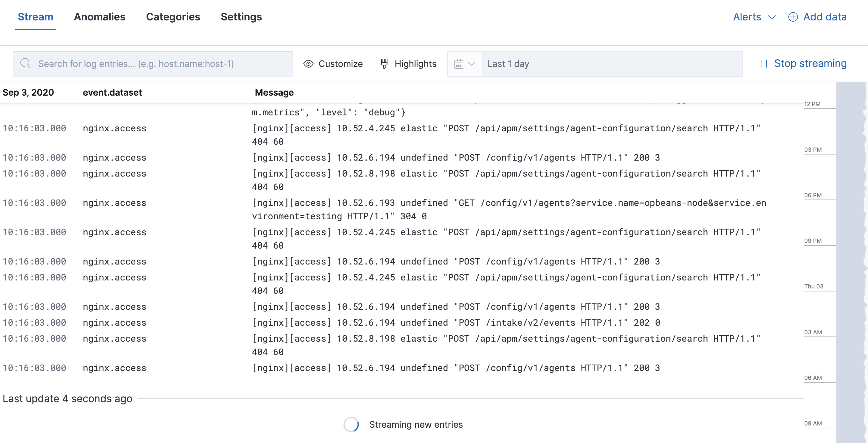Open the Alerts dropdown chevron
This screenshot has height=443, width=868.
click(772, 18)
